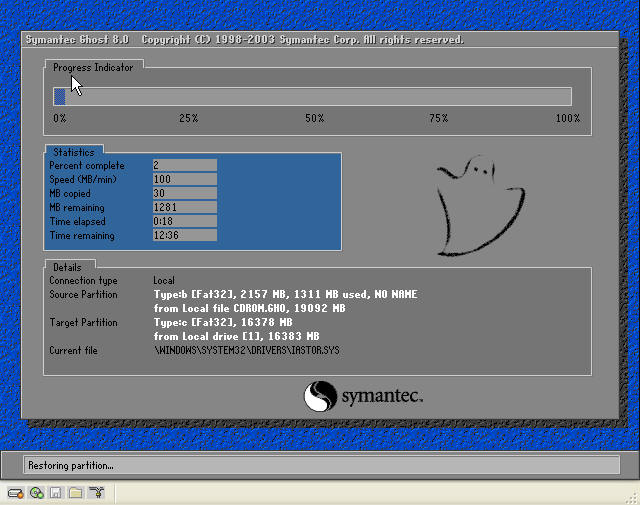Image resolution: width=640 pixels, height=505 pixels.
Task: Click the 50% progress marker
Action: pyautogui.click(x=315, y=118)
